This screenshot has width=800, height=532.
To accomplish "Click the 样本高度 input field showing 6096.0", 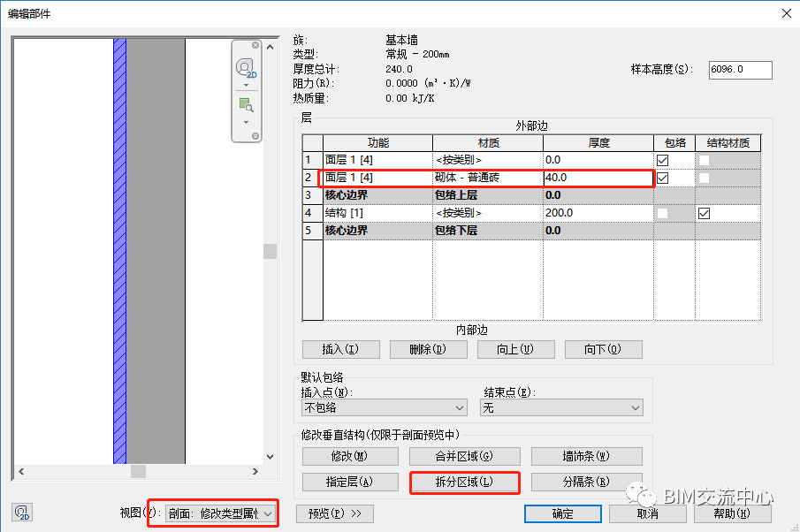I will [x=740, y=69].
